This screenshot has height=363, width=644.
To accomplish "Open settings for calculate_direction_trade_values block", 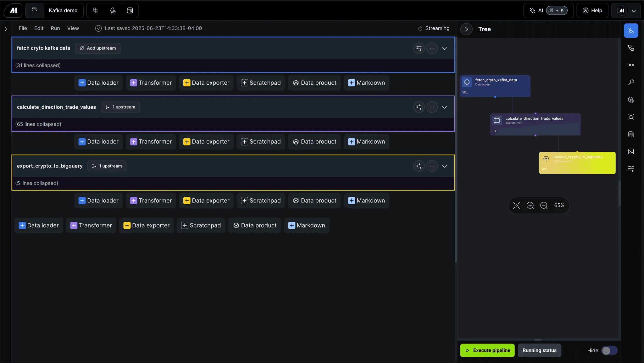I will tap(419, 107).
